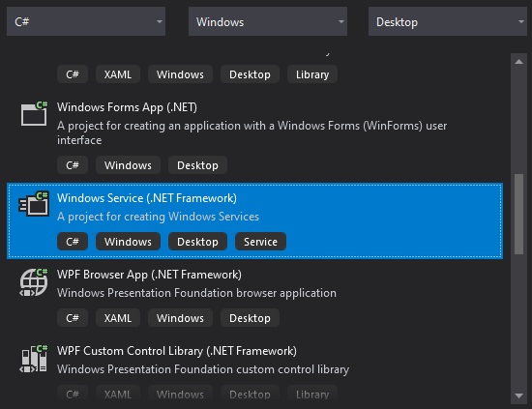Image resolution: width=532 pixels, height=409 pixels.
Task: Click 'Windows Presentation Foundation custom control library' description
Action: 203,369
